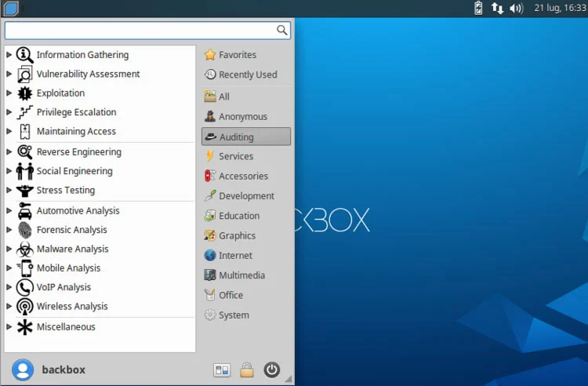Expand Reverse Engineering arrow
Viewport: 588px width, 386px height.
point(9,152)
